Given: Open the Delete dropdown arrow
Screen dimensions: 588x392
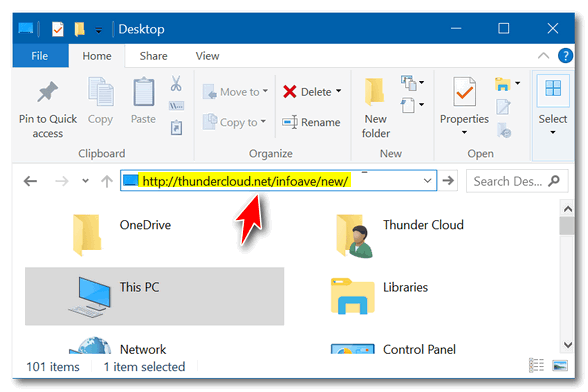Looking at the screenshot, I should click(338, 91).
